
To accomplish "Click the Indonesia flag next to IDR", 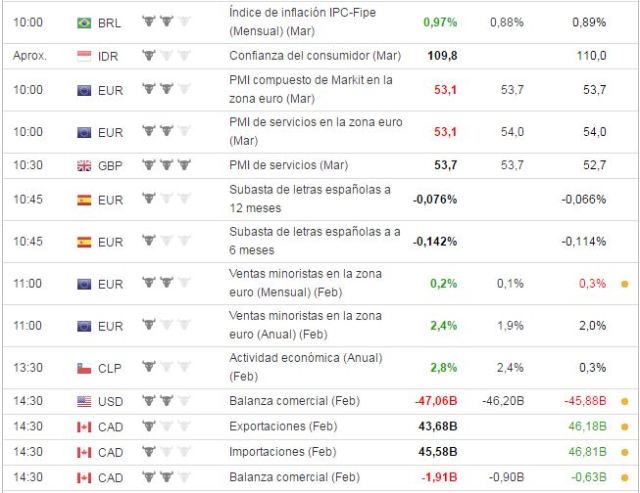I will pos(84,56).
